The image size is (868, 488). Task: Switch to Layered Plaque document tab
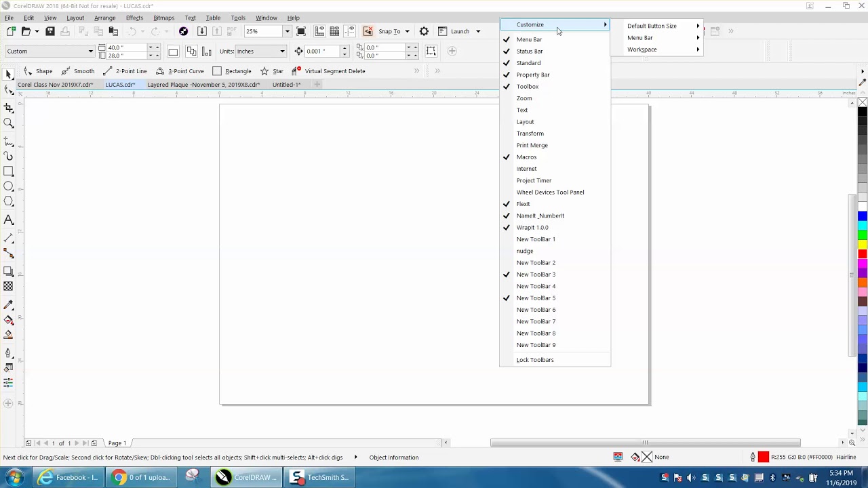(x=203, y=85)
